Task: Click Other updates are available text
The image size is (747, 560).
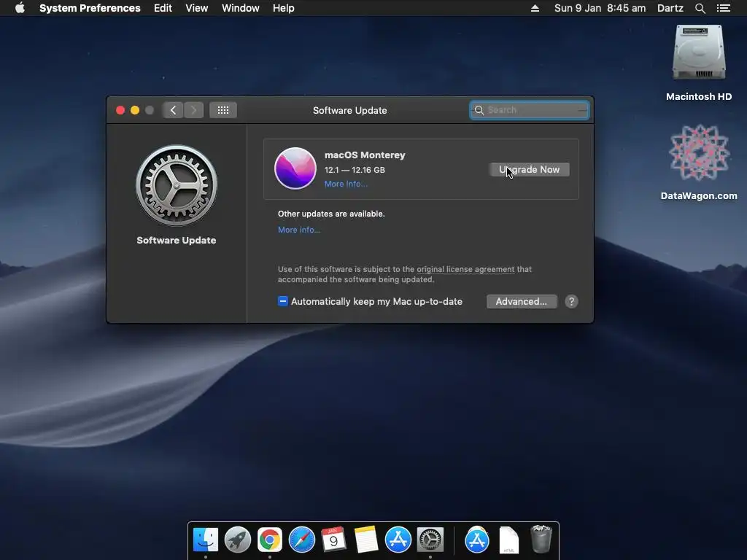Action: 331,214
